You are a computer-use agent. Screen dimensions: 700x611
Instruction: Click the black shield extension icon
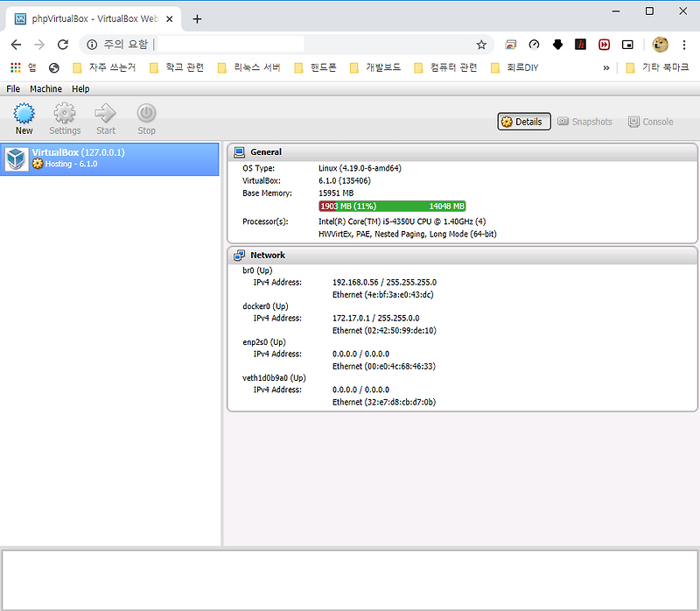pyautogui.click(x=557, y=45)
